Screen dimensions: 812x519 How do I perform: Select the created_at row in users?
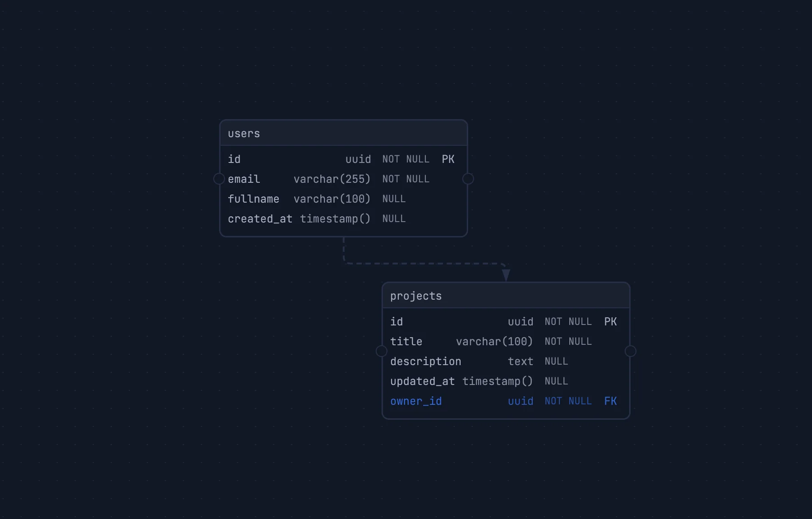pyautogui.click(x=260, y=218)
